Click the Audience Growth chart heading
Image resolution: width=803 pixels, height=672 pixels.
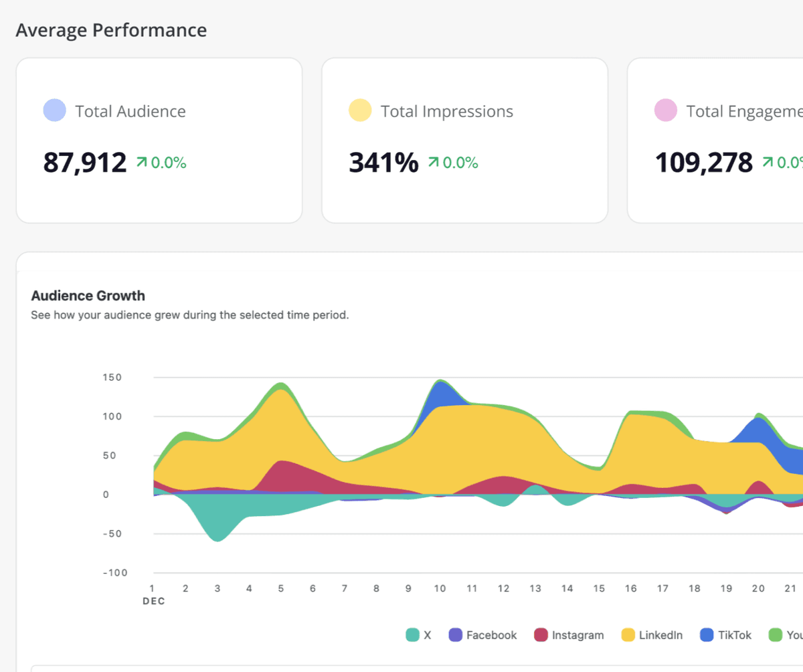click(x=88, y=296)
